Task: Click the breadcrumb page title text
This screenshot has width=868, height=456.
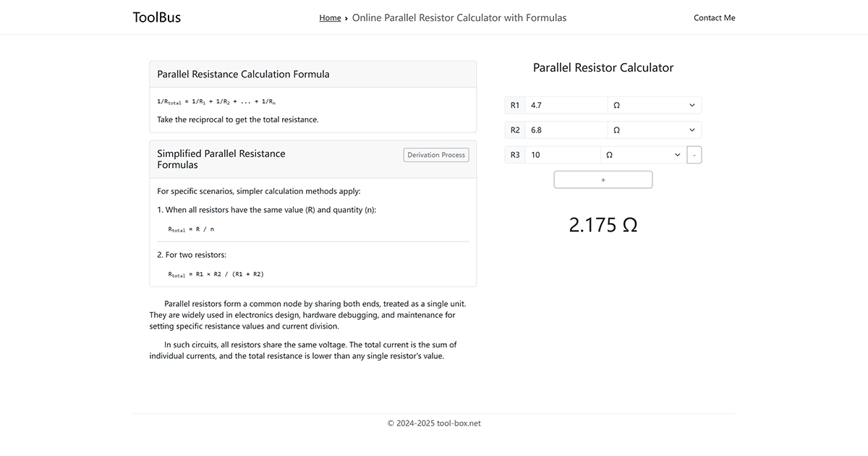Action: (458, 17)
